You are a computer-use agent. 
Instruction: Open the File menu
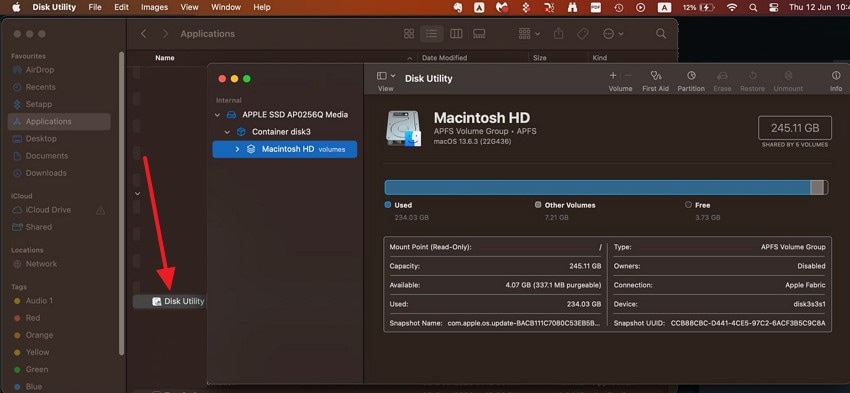click(x=95, y=8)
